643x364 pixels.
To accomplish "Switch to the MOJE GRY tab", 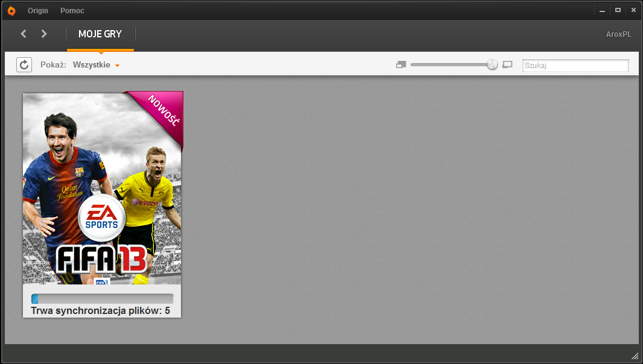I will (x=100, y=34).
